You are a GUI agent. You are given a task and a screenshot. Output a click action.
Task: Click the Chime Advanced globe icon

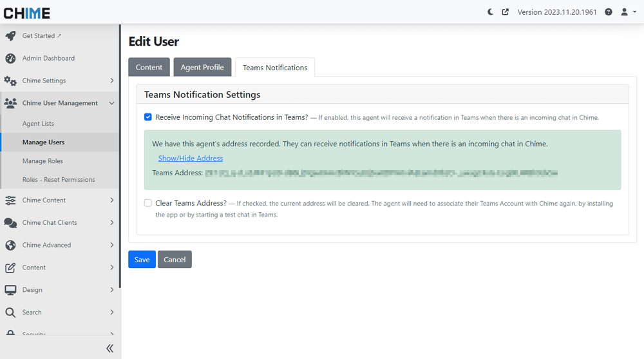[11, 245]
